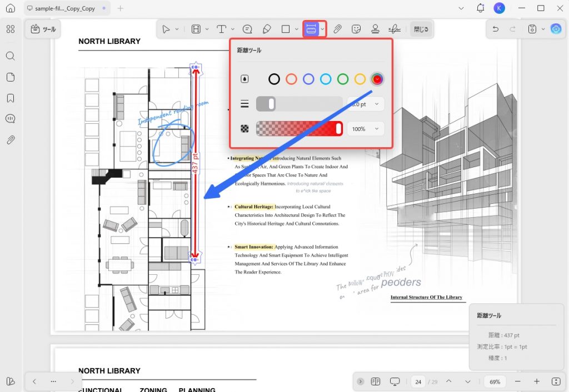Select the cursor selection tool
The height and width of the screenshot is (392, 569).
166,29
